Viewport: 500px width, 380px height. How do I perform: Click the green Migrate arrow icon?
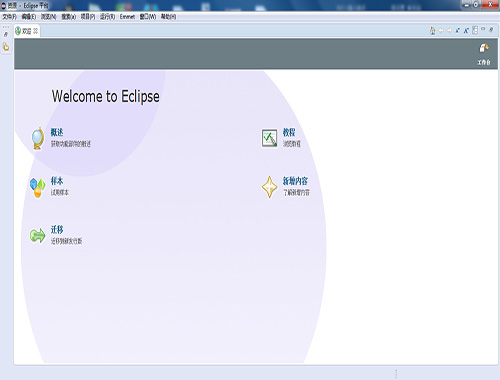(x=38, y=236)
